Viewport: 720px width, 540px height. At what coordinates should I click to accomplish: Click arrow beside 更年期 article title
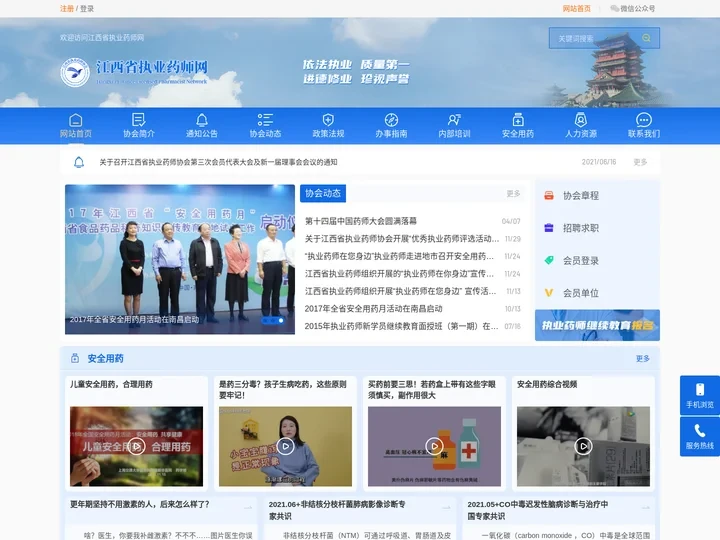[248, 508]
